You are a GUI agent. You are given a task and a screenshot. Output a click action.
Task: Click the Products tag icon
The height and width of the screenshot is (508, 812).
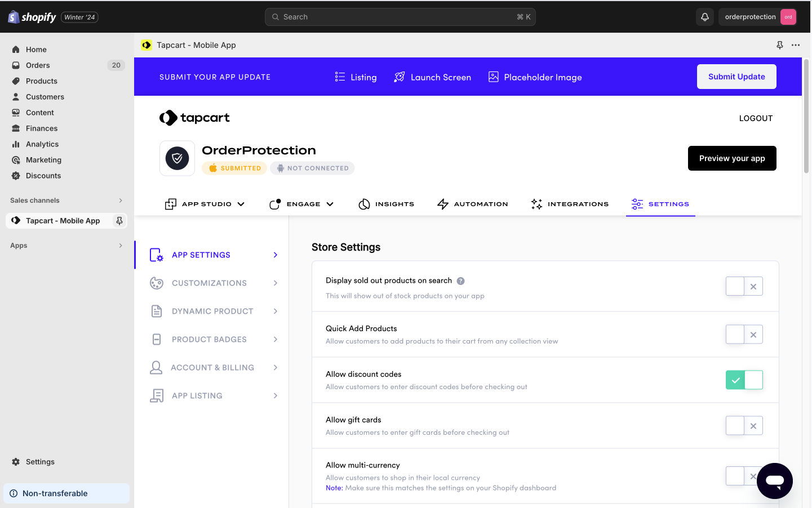[x=16, y=81]
